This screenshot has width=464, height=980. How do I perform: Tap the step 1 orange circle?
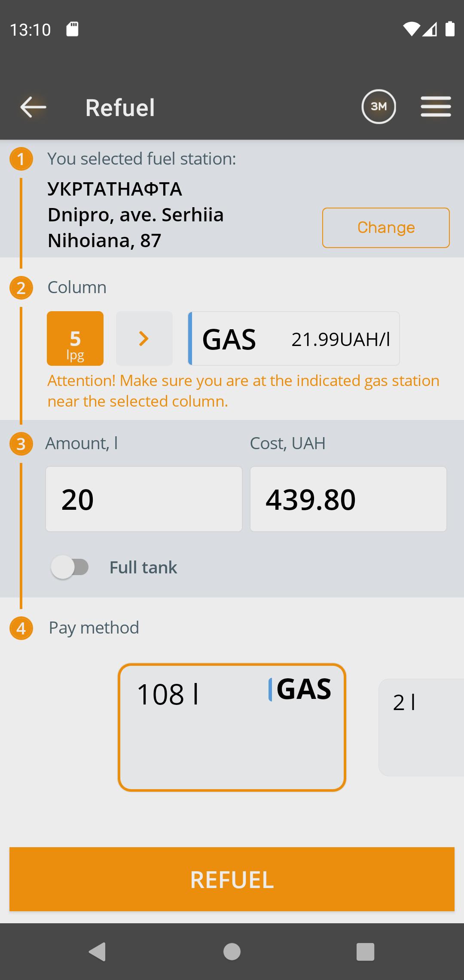coord(21,159)
